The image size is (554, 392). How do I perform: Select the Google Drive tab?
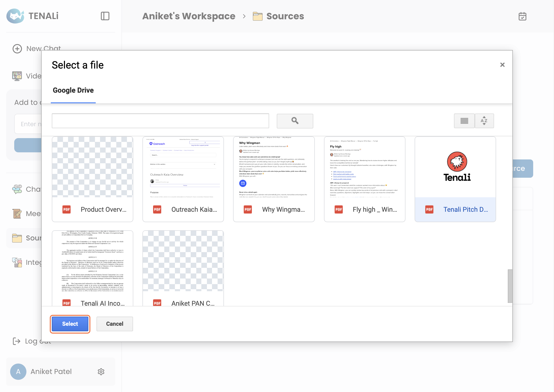click(73, 90)
